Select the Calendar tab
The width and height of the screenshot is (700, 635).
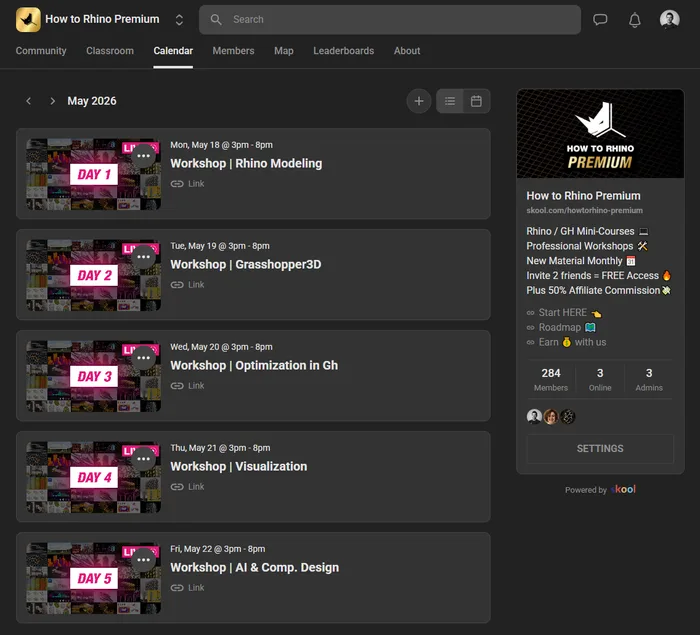[173, 51]
